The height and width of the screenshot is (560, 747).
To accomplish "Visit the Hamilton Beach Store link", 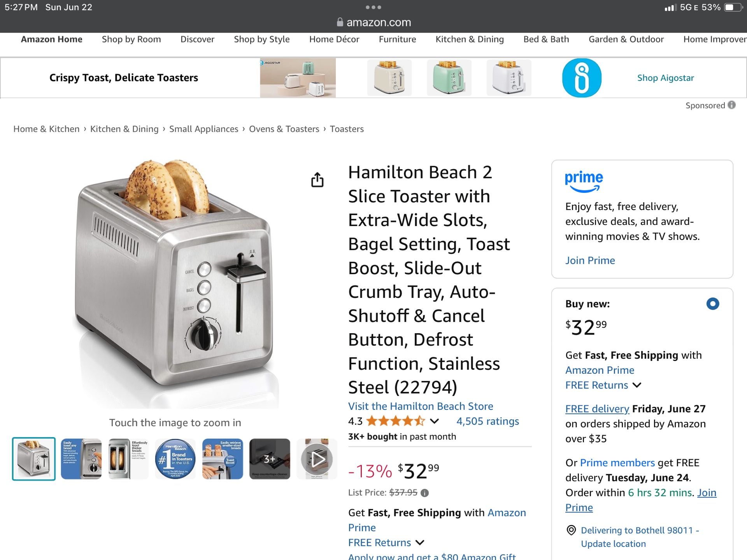I will 421,406.
